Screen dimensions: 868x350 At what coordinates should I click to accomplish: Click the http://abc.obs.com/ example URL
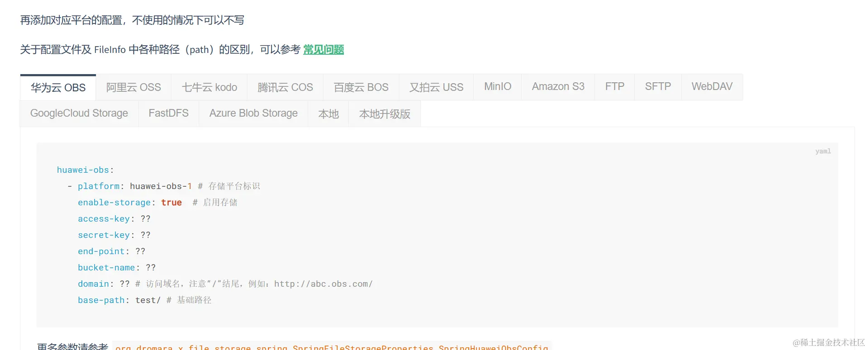(324, 284)
